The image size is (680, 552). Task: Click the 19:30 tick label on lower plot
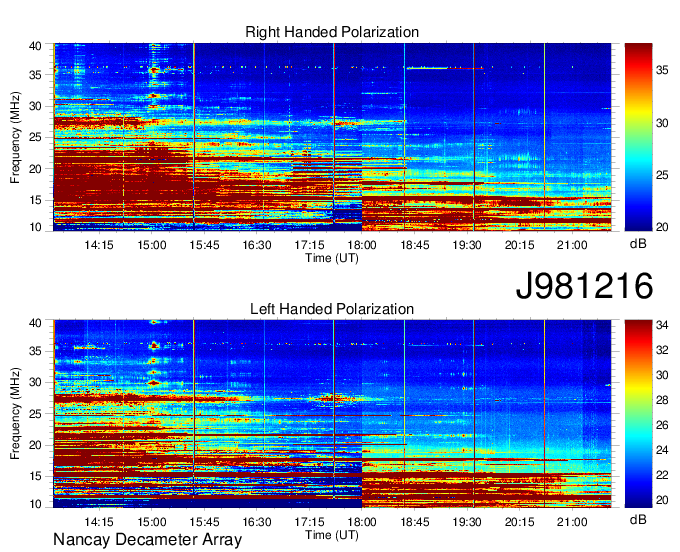click(467, 522)
